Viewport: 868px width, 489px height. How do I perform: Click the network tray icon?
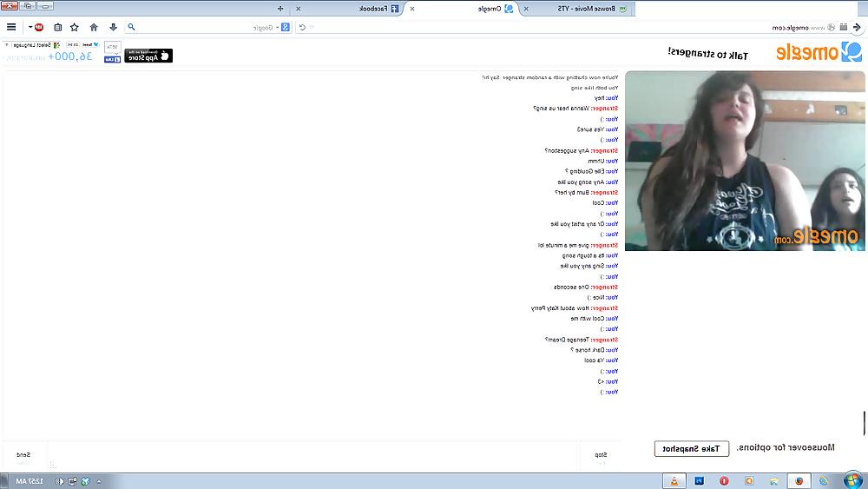(x=73, y=481)
